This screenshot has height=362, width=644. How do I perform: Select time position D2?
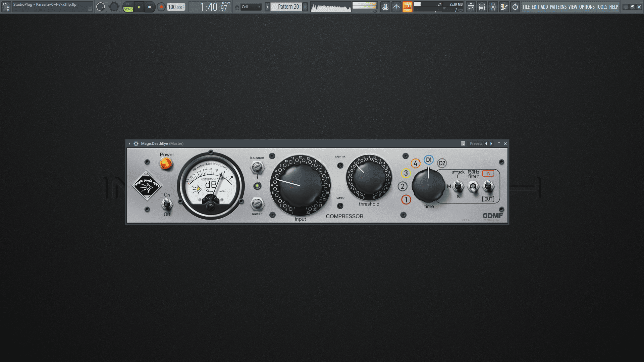click(442, 163)
